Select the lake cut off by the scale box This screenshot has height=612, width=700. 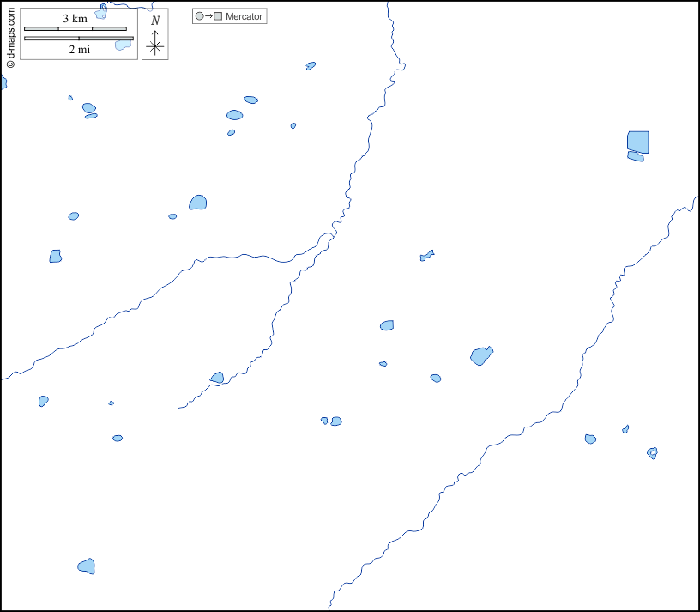tap(123, 45)
